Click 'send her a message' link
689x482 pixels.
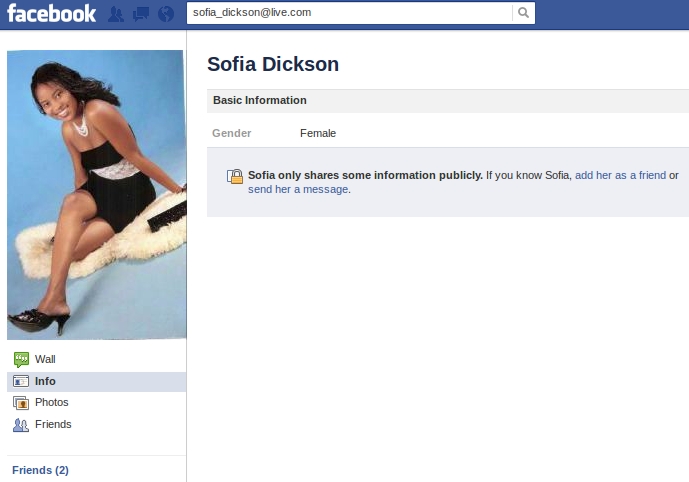[298, 189]
